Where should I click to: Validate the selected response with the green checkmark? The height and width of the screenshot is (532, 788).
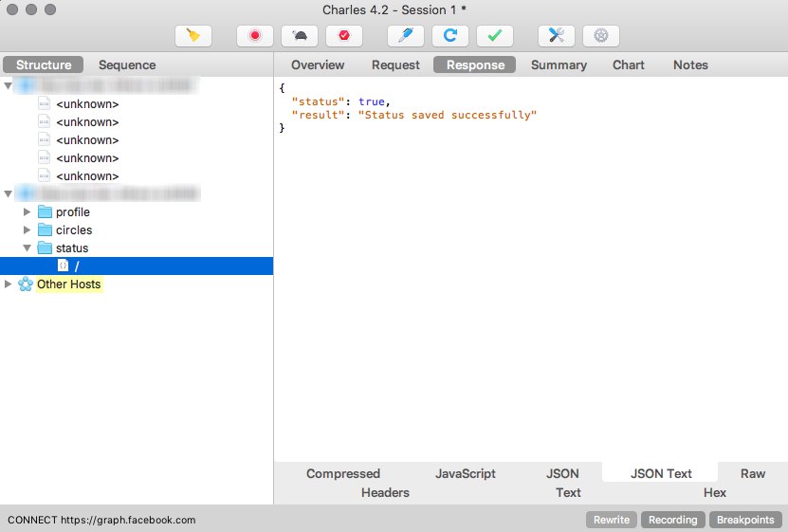(495, 36)
